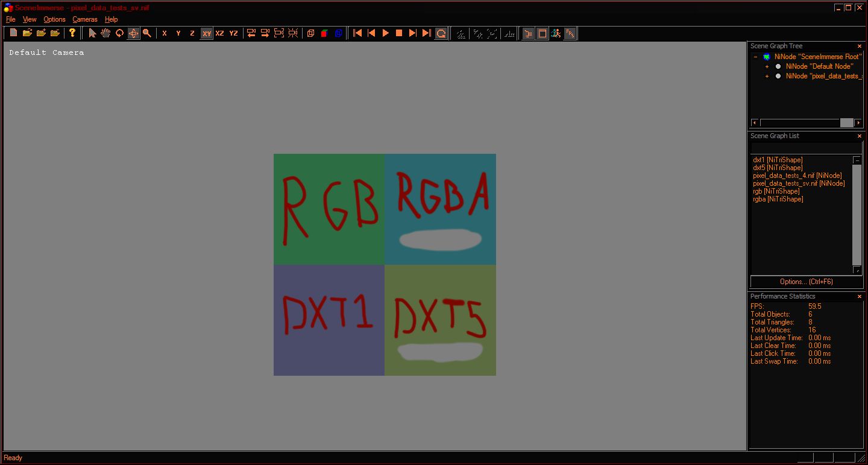Jump to animation end

coord(427,33)
